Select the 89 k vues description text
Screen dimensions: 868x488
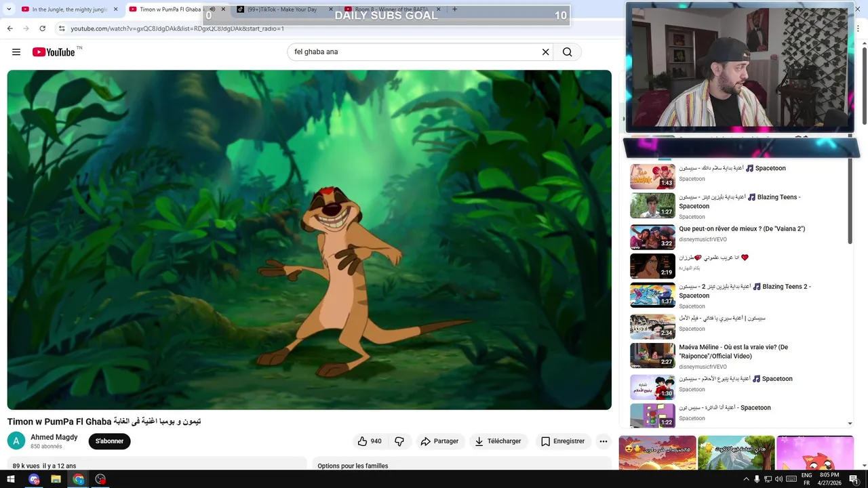click(x=44, y=466)
